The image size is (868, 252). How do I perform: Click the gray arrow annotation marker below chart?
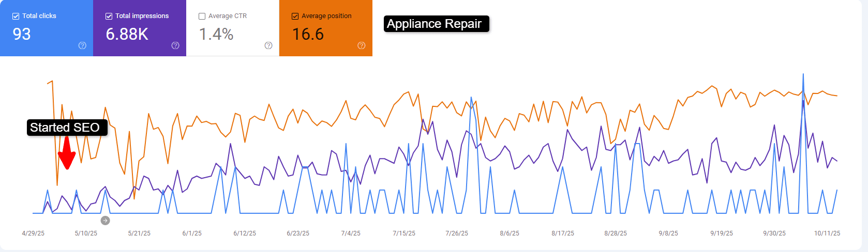coord(105,220)
